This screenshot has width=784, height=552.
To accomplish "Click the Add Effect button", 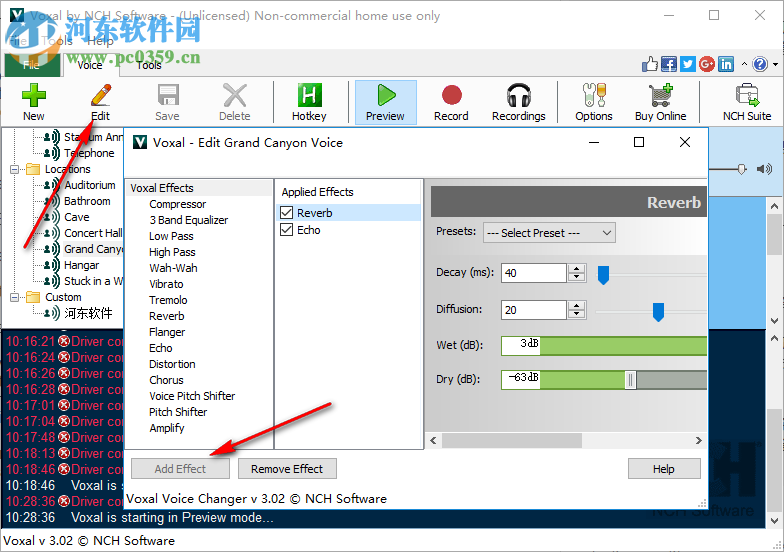I will coord(180,468).
